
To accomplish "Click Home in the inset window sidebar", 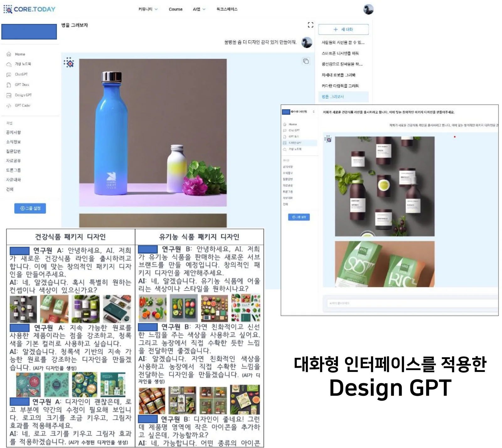I will click(x=290, y=124).
